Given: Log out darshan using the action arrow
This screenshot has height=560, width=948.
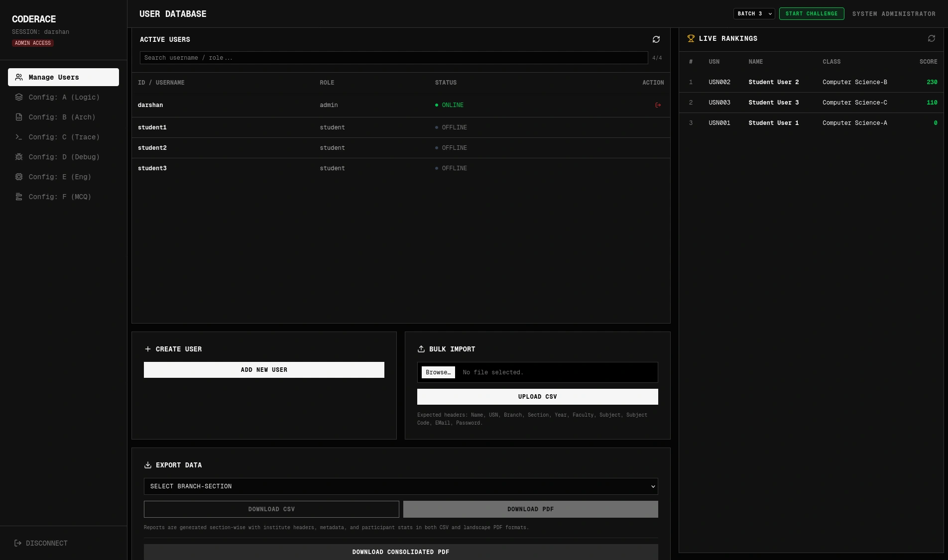Looking at the screenshot, I should coord(658,105).
